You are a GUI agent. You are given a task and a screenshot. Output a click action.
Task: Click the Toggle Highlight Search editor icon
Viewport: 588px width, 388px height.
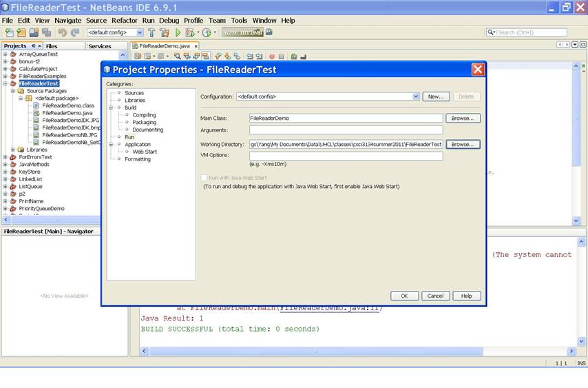(205, 57)
